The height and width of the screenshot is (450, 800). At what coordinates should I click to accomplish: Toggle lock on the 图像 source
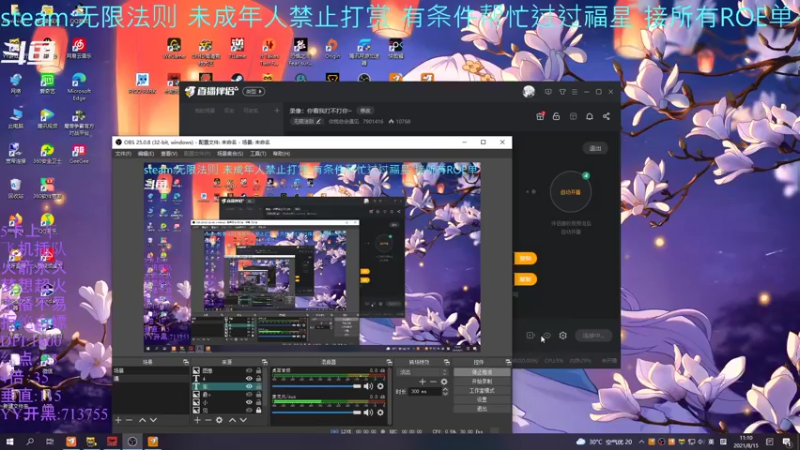259,371
